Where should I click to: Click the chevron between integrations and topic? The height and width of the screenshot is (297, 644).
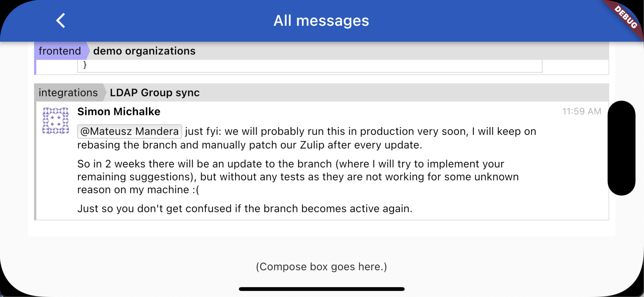pos(105,92)
